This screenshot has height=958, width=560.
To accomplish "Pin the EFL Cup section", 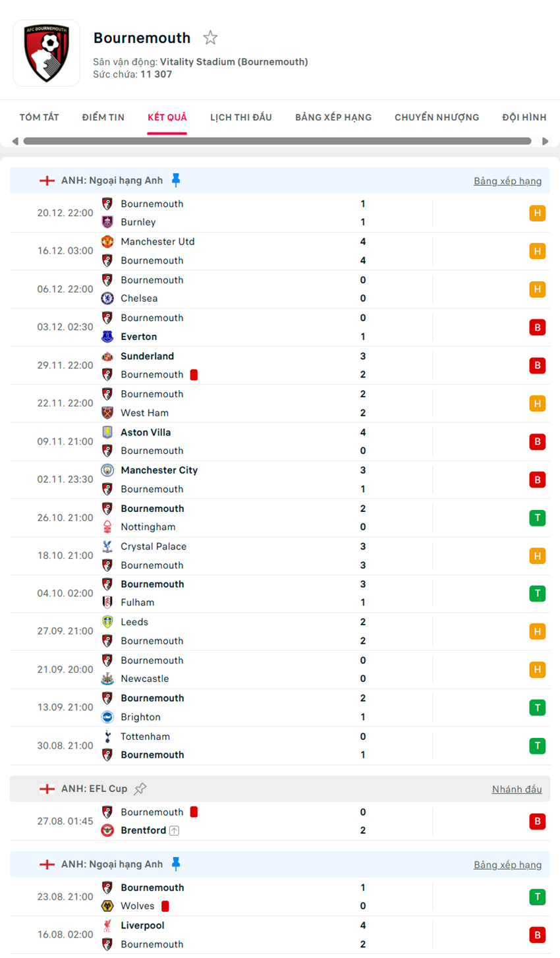I will point(141,789).
